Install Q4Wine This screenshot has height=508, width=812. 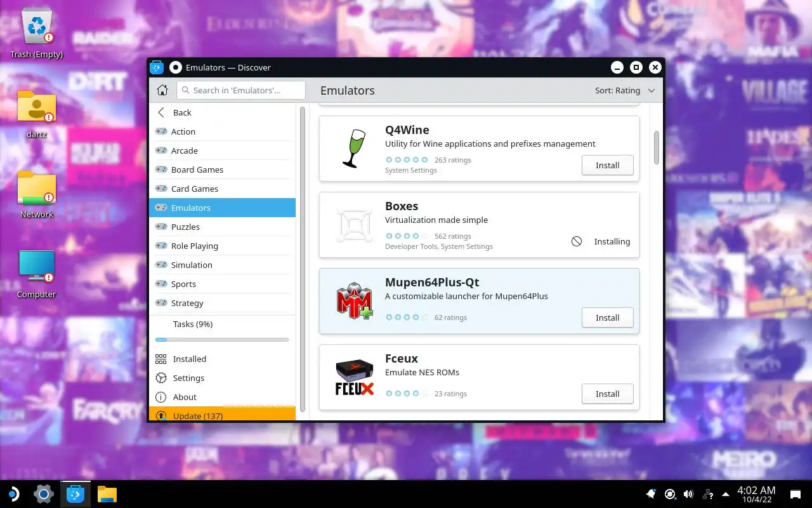coord(607,165)
